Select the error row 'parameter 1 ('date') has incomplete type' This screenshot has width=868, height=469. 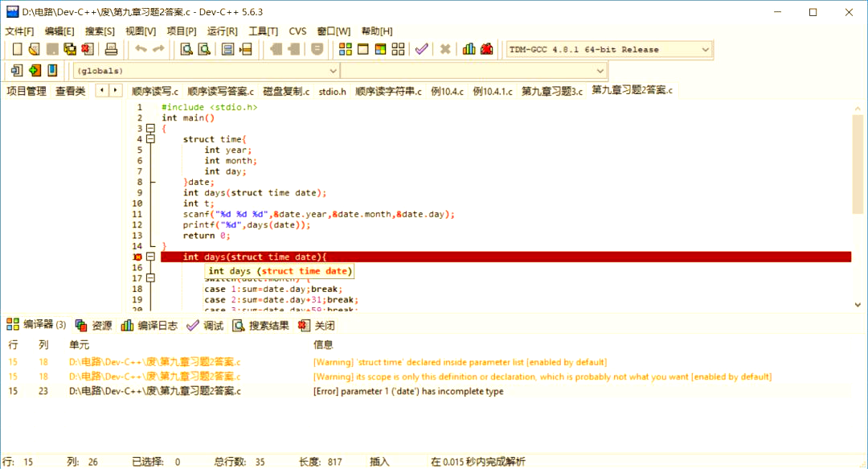click(x=426, y=391)
